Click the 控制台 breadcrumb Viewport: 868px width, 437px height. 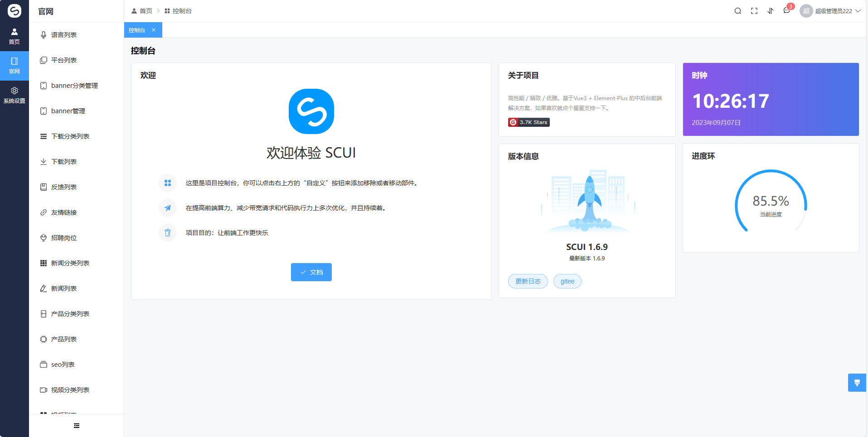178,11
